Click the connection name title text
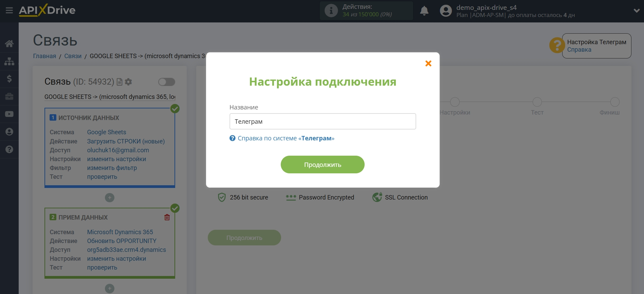This screenshot has width=644, height=294. 110,97
